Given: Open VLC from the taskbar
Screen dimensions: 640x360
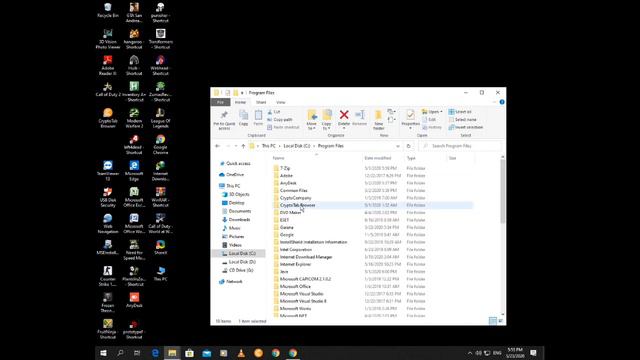Looking at the screenshot, I should coord(241,353).
